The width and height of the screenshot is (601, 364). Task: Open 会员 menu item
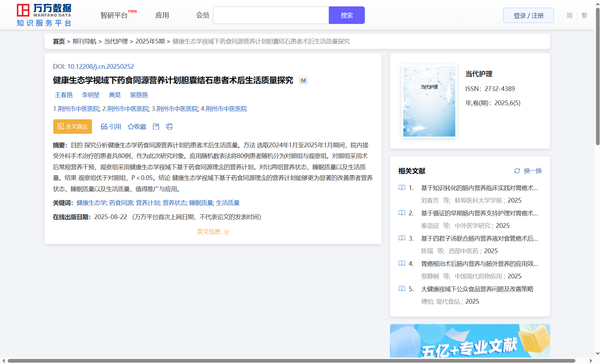[203, 16]
